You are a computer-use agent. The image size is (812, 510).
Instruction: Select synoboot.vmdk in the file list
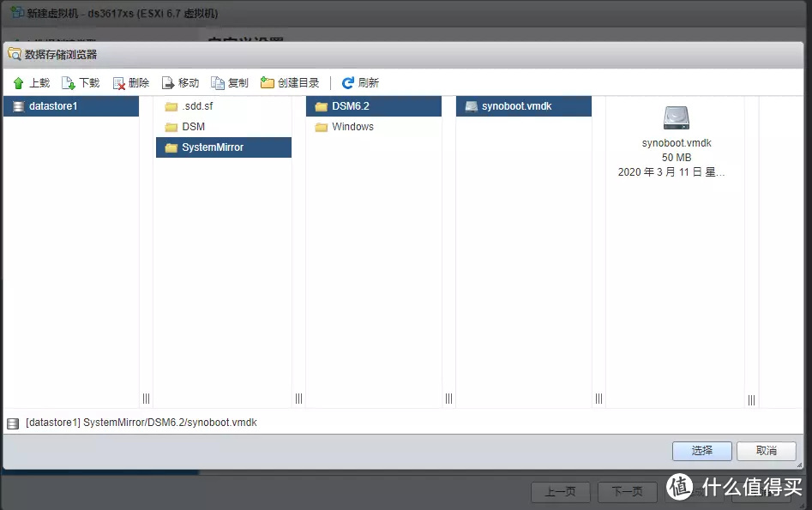tap(524, 106)
